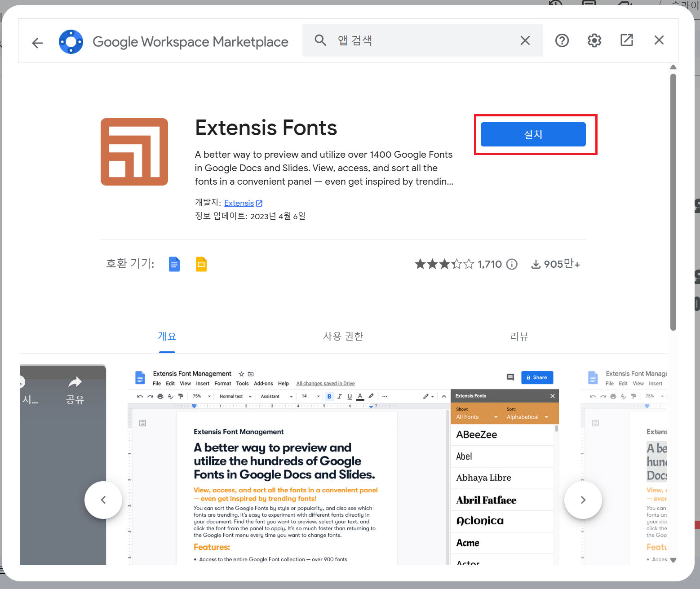700x589 pixels.
Task: Click Add-ons menu in main screenshot
Action: [x=263, y=384]
